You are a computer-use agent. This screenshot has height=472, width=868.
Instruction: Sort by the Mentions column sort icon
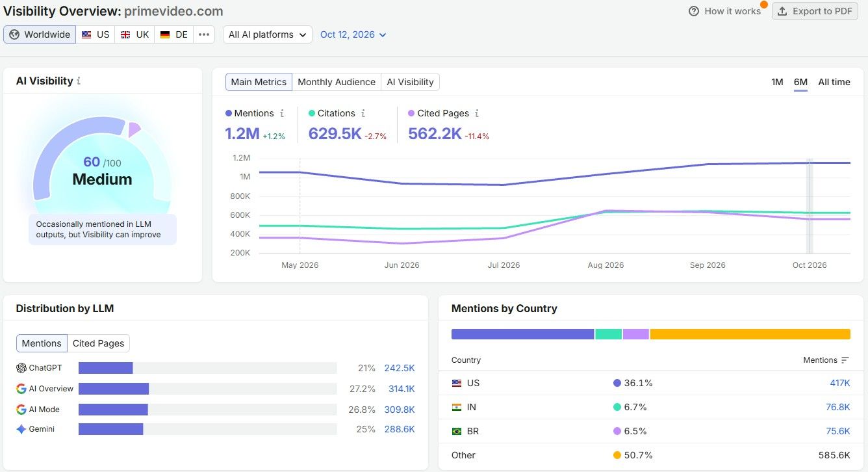coord(845,360)
